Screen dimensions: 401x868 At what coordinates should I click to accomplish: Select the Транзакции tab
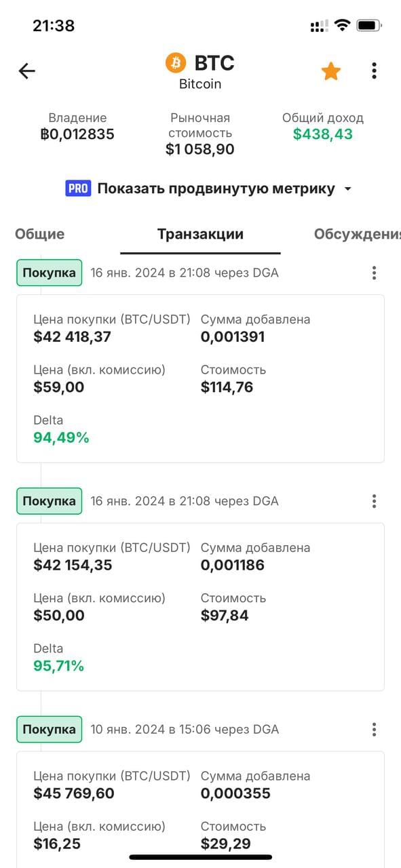coord(200,234)
